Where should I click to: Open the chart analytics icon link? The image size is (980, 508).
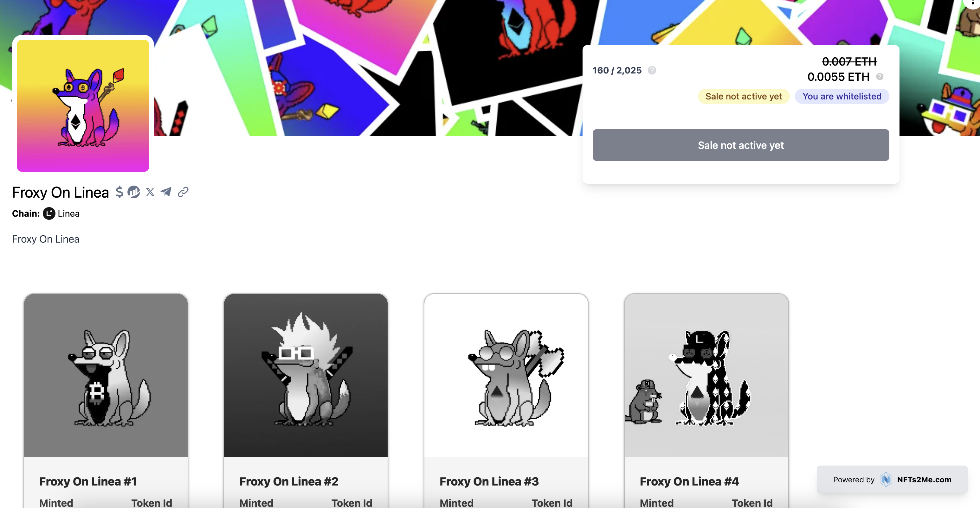pyautogui.click(x=134, y=192)
